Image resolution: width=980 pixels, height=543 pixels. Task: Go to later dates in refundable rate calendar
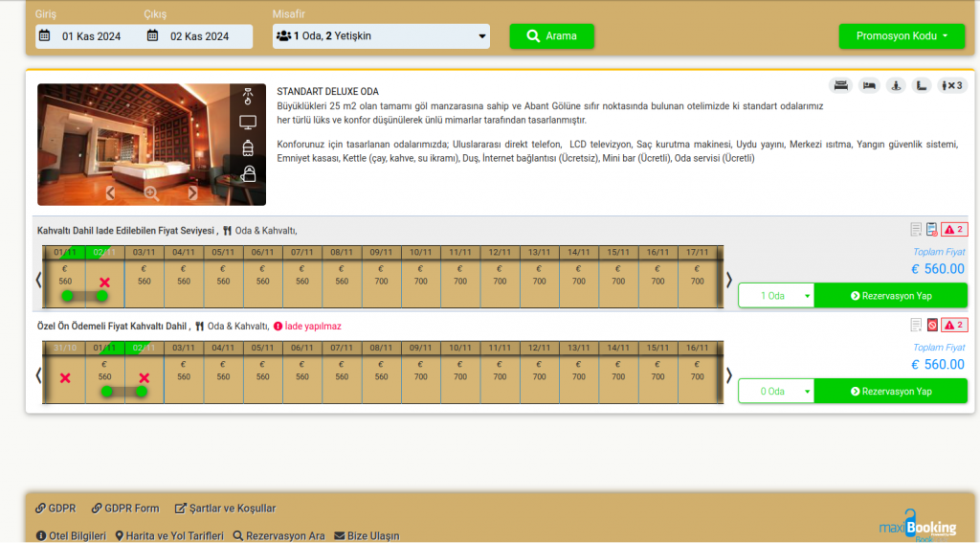coord(728,280)
